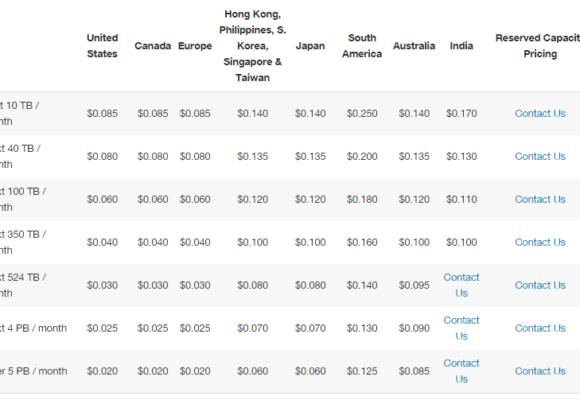The height and width of the screenshot is (400, 580).
Task: Open Contact Us link for 100 TB row
Action: (540, 199)
